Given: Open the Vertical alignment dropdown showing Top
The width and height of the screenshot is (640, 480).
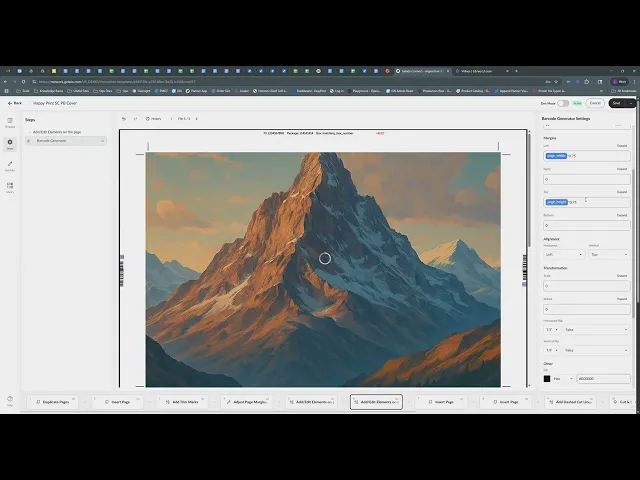Looking at the screenshot, I should click(x=609, y=255).
